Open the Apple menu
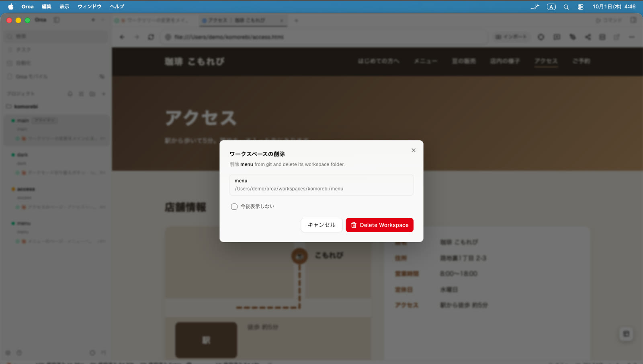 (11, 6)
